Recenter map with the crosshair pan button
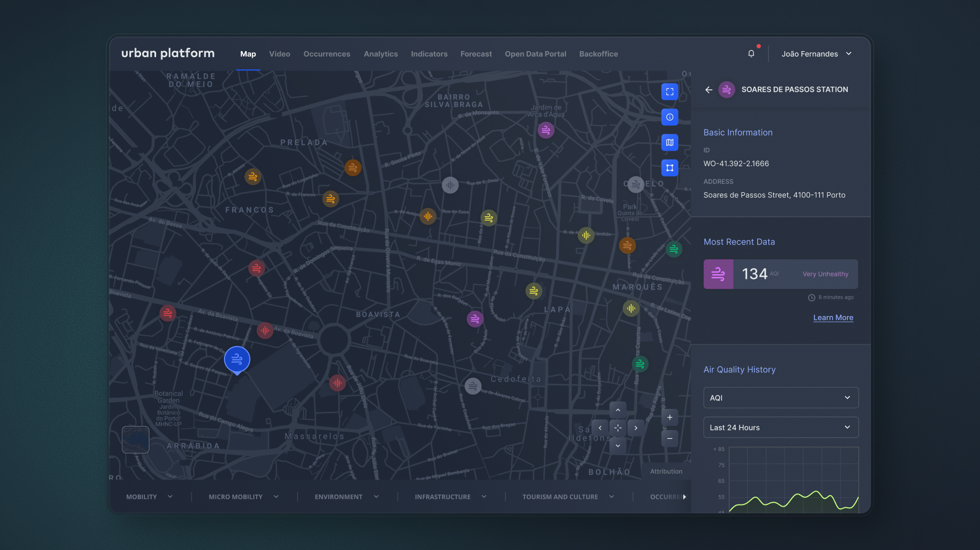980x550 pixels. coord(618,428)
